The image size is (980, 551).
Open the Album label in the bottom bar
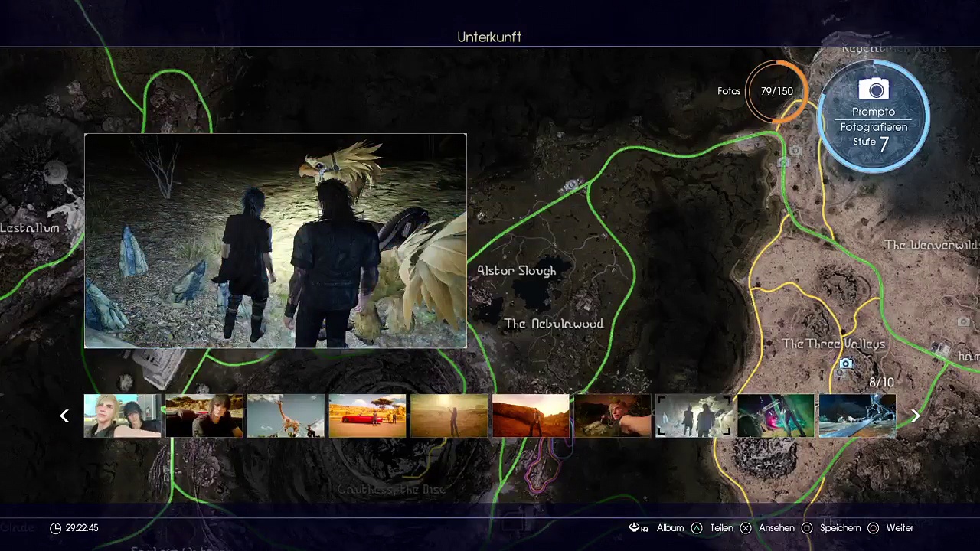point(670,528)
